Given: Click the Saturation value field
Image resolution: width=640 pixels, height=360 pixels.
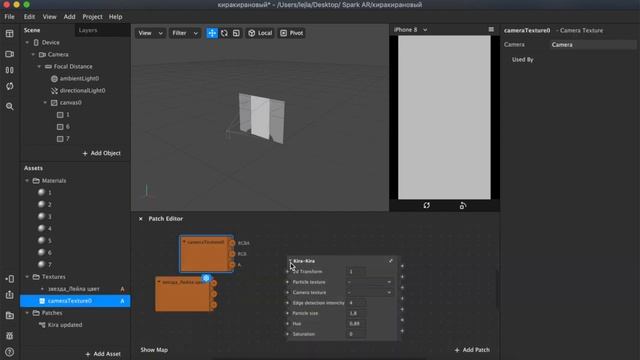Looking at the screenshot, I should (x=357, y=334).
